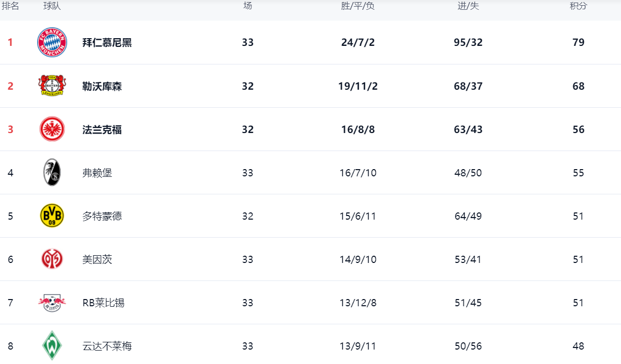The image size is (621, 364).
Task: Open the RB莱比锡 team link
Action: point(103,303)
